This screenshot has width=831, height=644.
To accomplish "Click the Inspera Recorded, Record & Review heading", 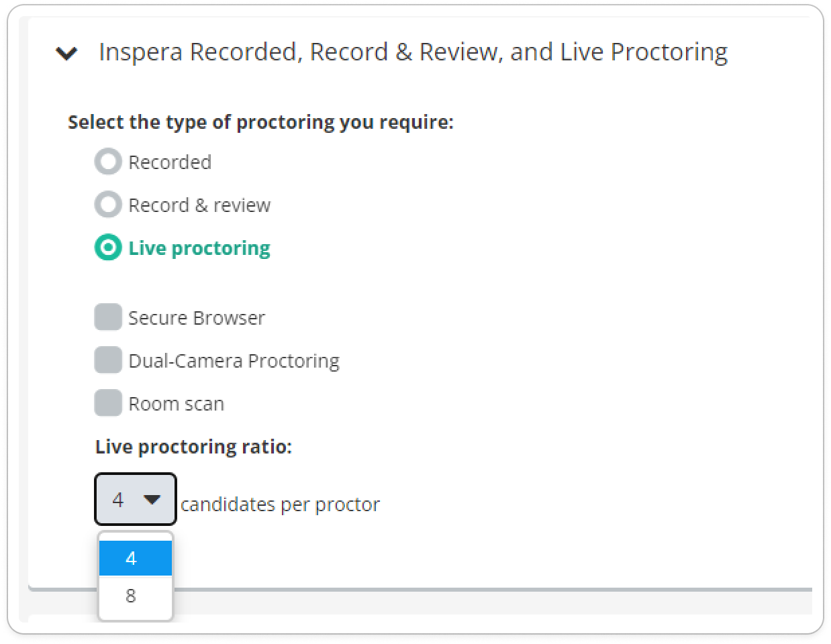I will coord(413,52).
